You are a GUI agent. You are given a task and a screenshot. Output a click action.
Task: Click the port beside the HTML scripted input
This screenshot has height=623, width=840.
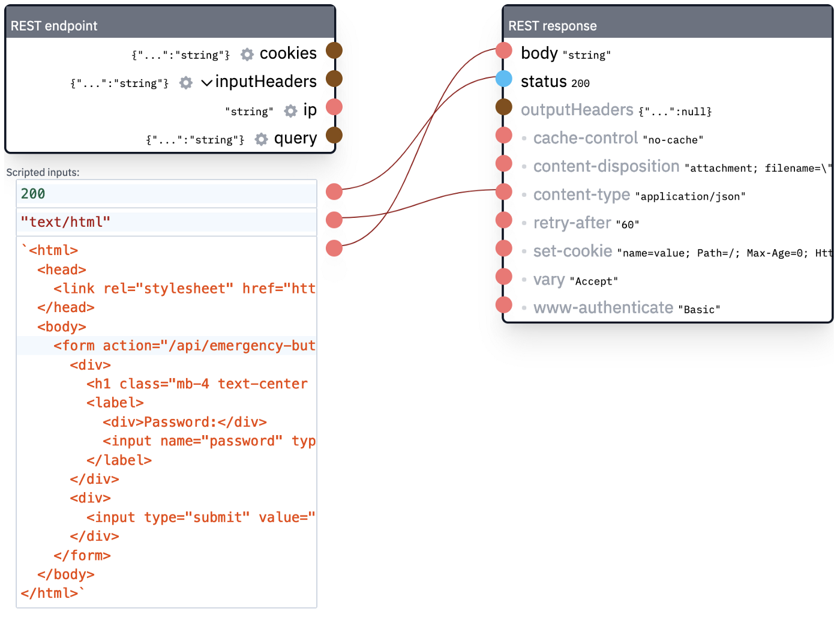pyautogui.click(x=334, y=248)
